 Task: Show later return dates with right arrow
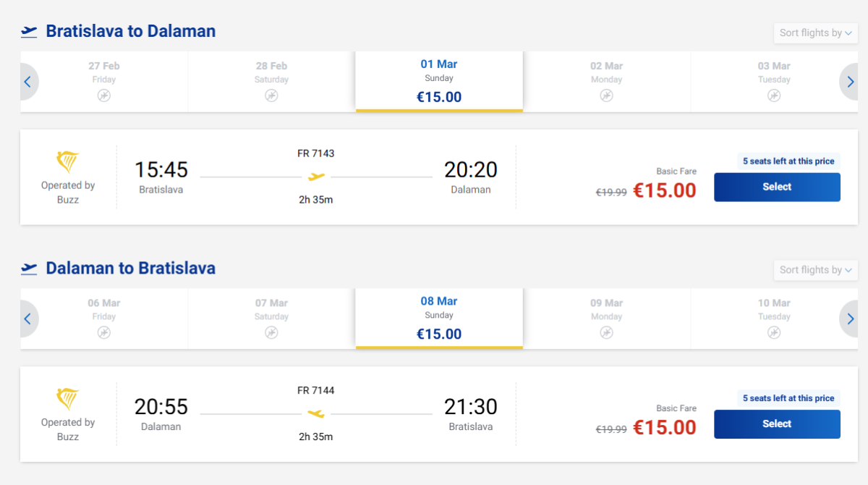click(851, 319)
